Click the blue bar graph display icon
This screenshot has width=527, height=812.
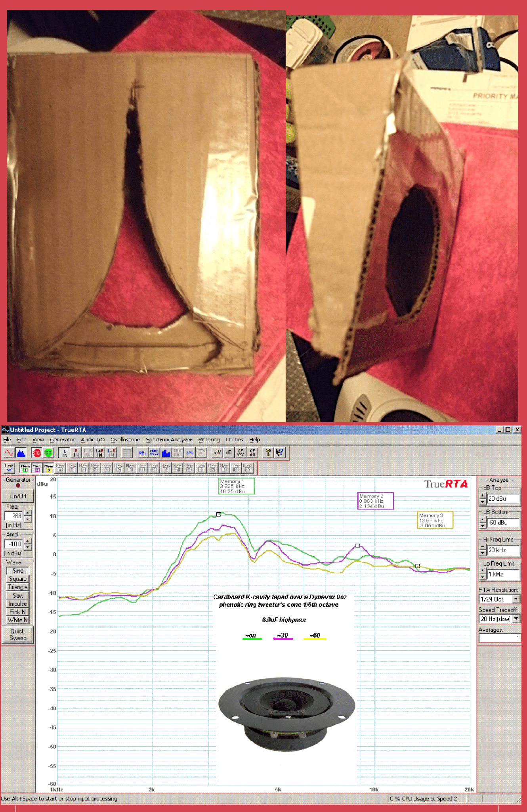pyautogui.click(x=166, y=452)
